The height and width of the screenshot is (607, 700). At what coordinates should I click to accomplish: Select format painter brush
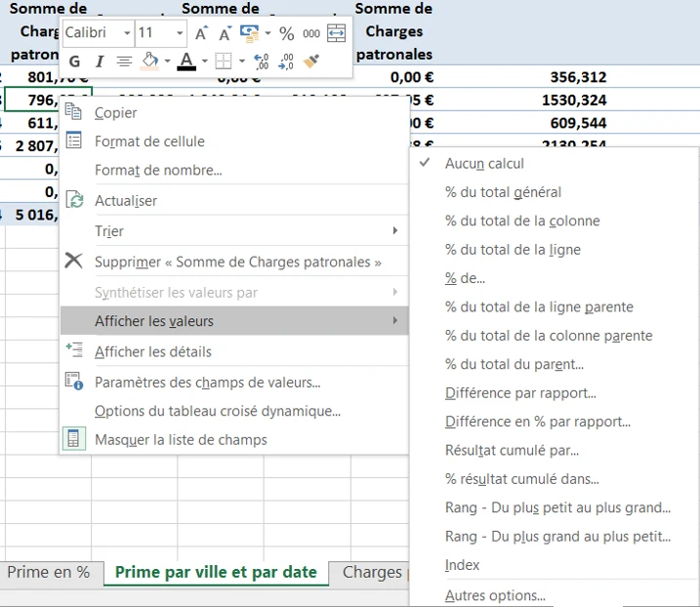pos(311,61)
